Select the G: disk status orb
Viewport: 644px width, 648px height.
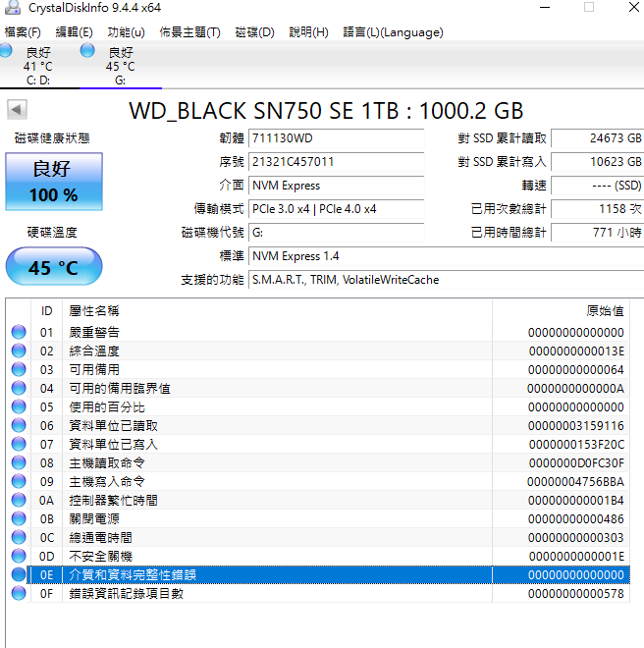click(x=88, y=50)
